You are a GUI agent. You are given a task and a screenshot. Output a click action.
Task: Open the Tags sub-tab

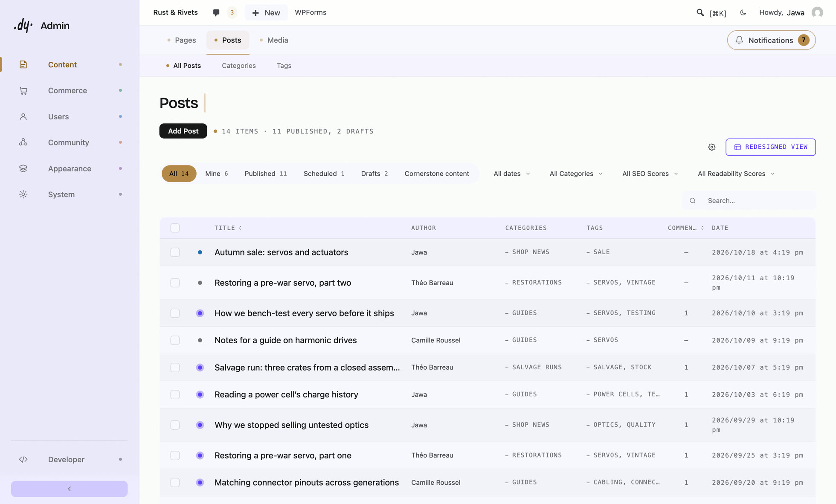[284, 66]
